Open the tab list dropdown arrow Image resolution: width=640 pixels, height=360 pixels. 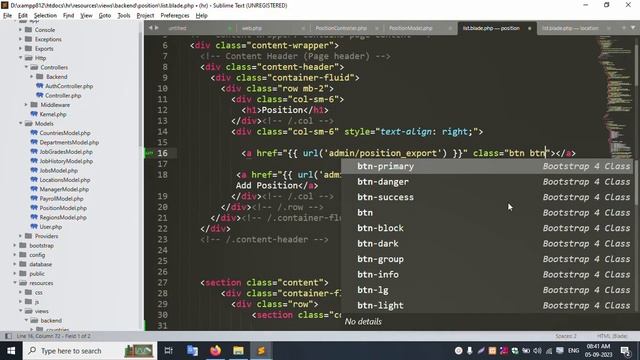coord(633,28)
